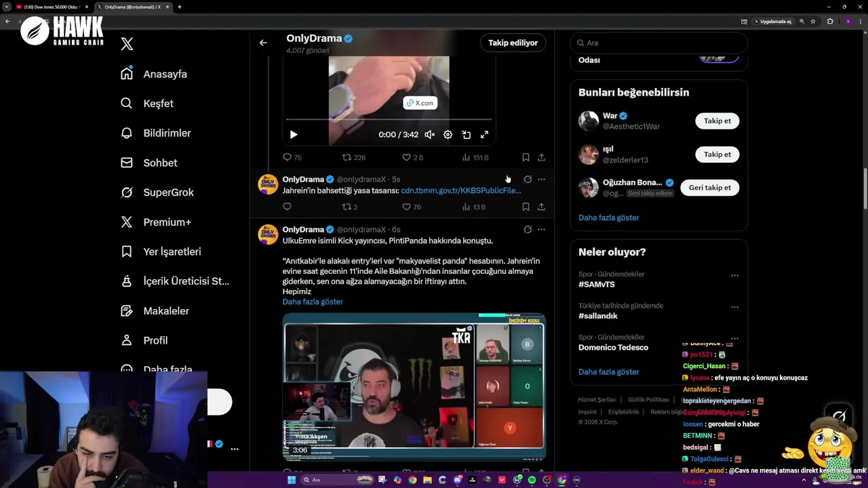This screenshot has height=488, width=868.
Task: Open the options menu for #SAMvTS trend
Action: (x=734, y=276)
